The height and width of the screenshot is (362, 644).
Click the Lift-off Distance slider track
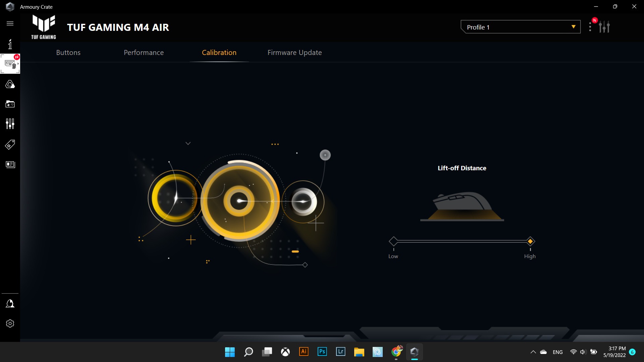(462, 241)
